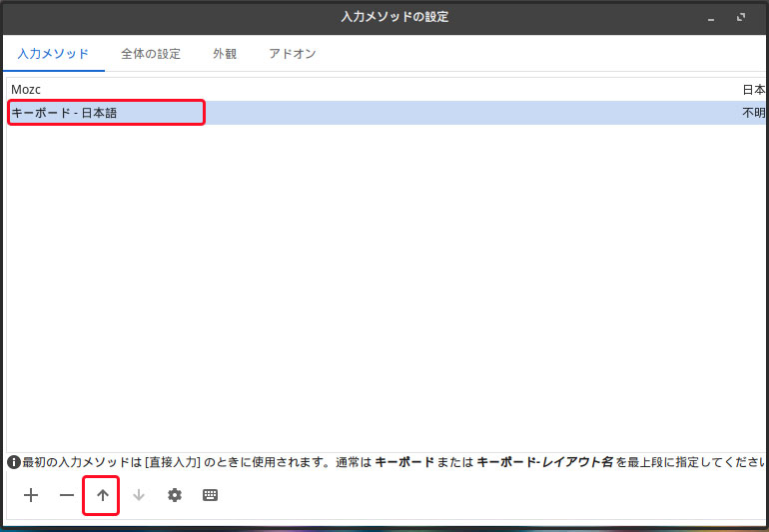Open input method configuration via gear icon

175,495
